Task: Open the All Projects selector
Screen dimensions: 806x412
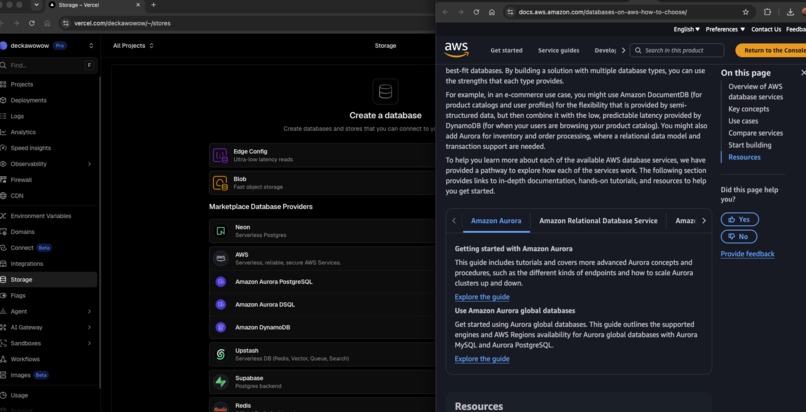Action: coord(133,46)
